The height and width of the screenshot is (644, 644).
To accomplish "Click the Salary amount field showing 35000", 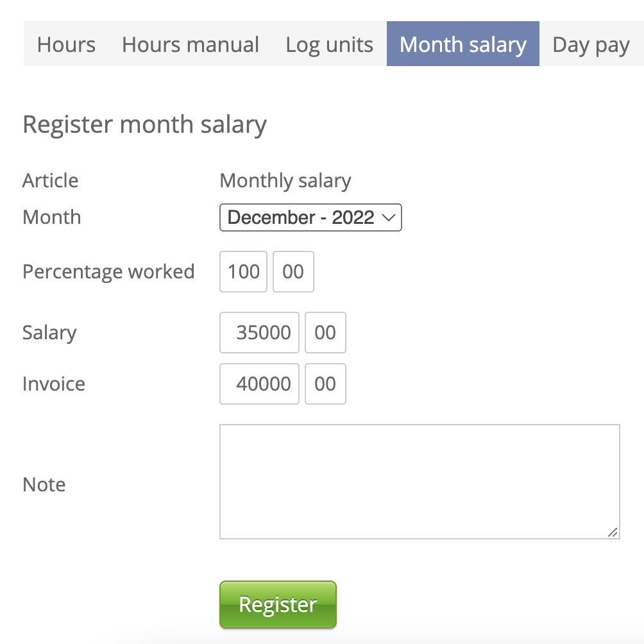I will click(259, 332).
